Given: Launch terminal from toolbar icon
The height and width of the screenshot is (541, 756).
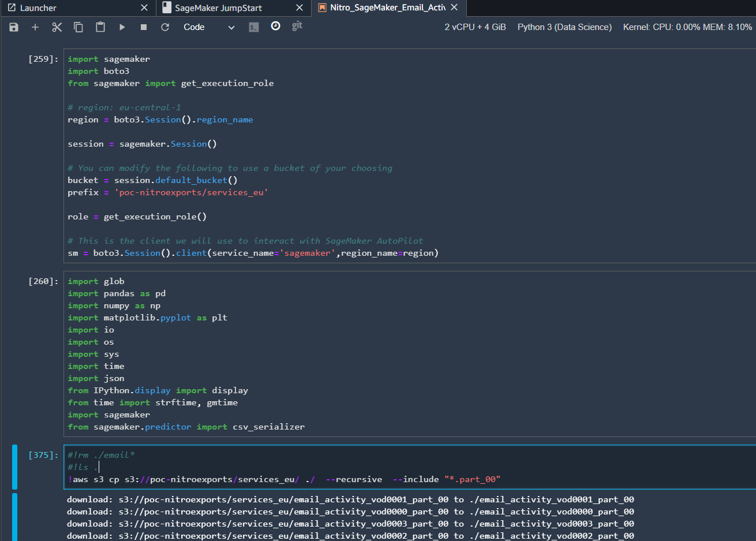Looking at the screenshot, I should 254,27.
